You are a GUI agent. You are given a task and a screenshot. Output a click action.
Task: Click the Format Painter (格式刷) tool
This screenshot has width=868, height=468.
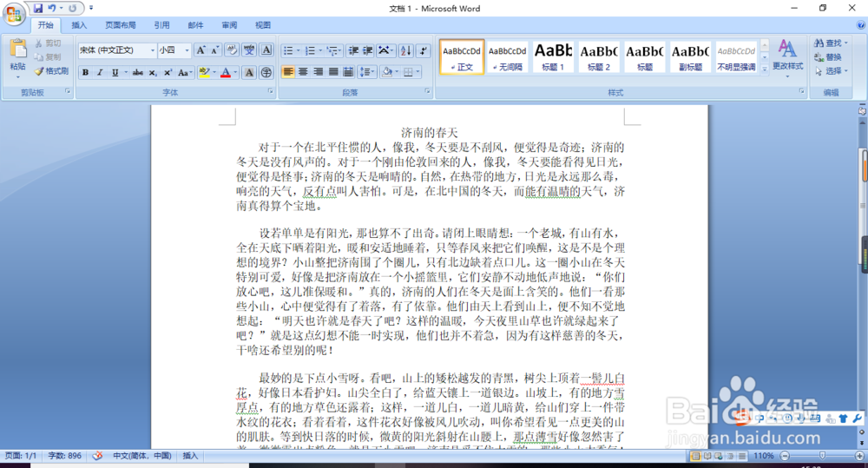pyautogui.click(x=51, y=71)
